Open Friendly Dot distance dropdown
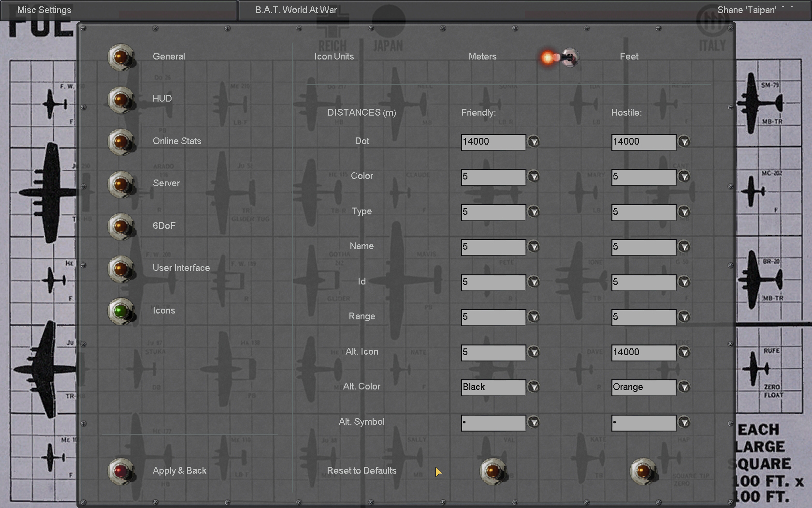Image resolution: width=812 pixels, height=508 pixels. point(534,142)
